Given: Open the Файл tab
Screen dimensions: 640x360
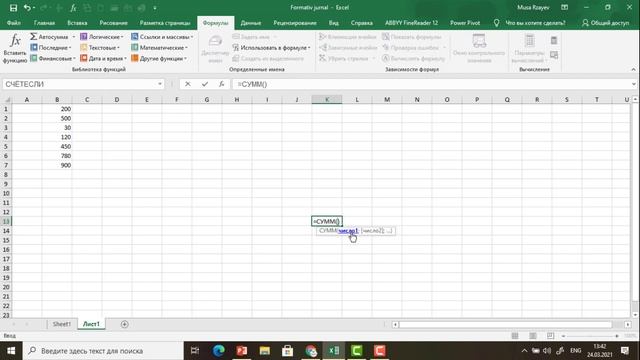Looking at the screenshot, I should [13, 23].
